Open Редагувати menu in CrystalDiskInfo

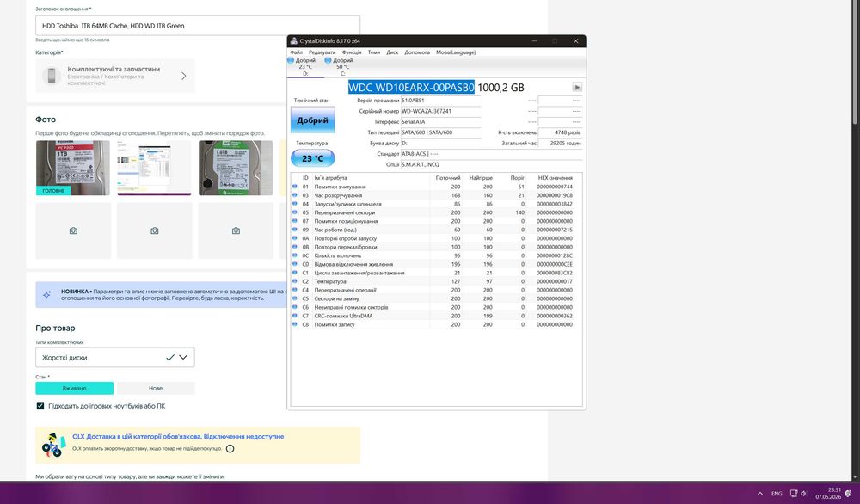point(322,52)
